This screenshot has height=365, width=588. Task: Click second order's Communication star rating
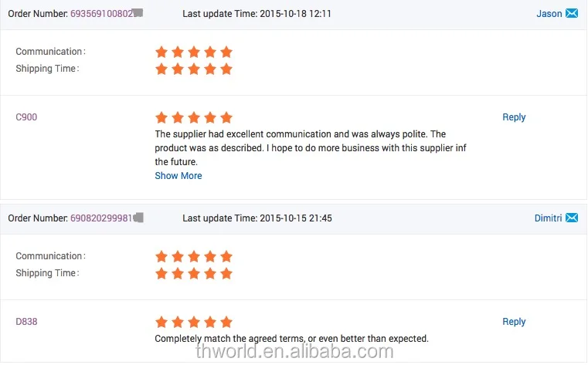tap(193, 256)
